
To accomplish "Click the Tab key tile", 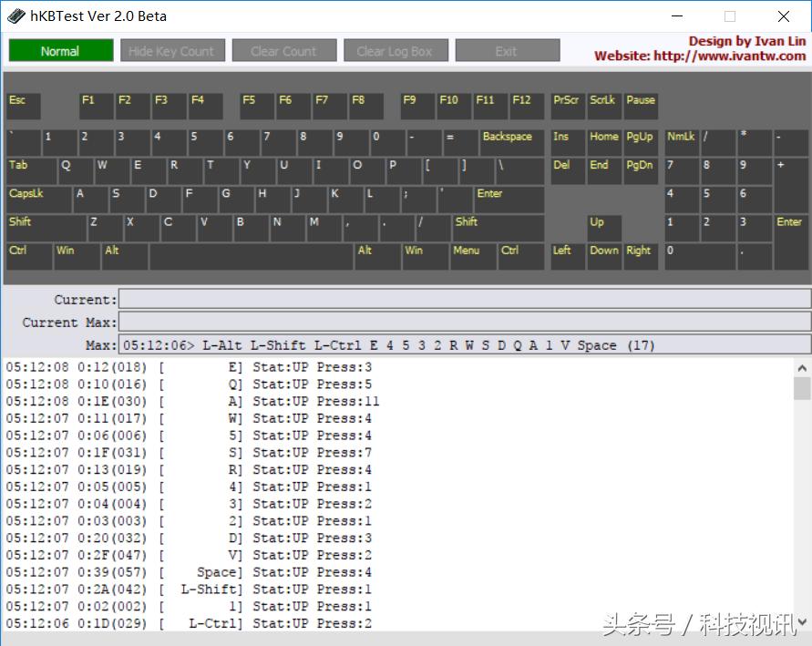I will pyautogui.click(x=32, y=171).
